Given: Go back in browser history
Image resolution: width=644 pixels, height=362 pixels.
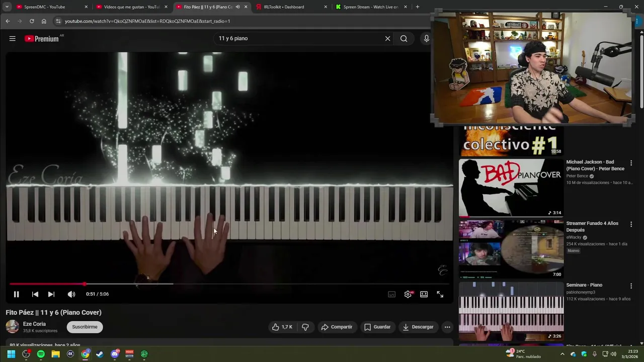Looking at the screenshot, I should [8, 21].
